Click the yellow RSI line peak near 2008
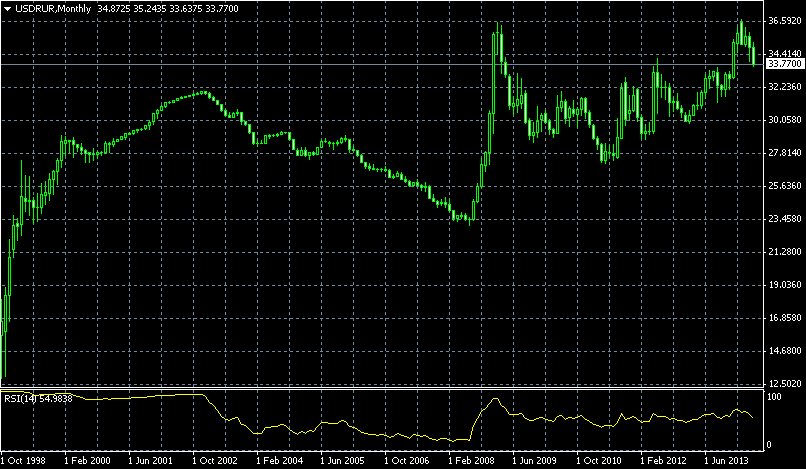The image size is (806, 469). click(x=496, y=399)
